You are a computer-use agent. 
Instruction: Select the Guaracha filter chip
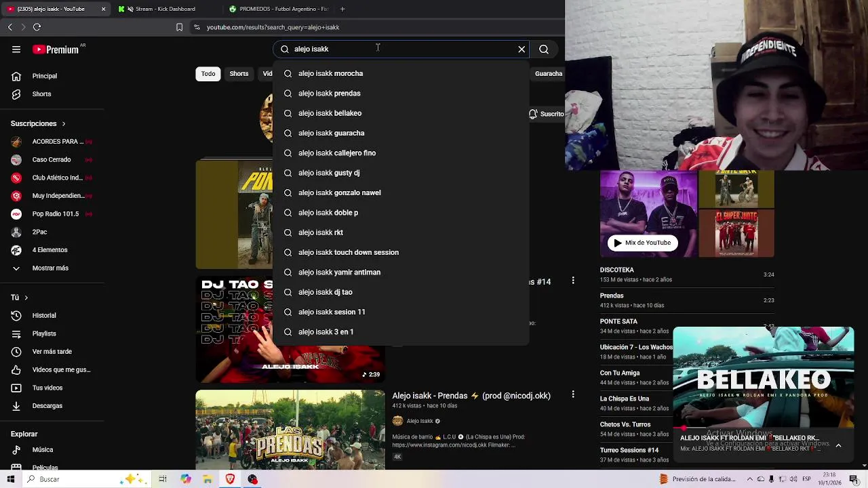pos(548,74)
